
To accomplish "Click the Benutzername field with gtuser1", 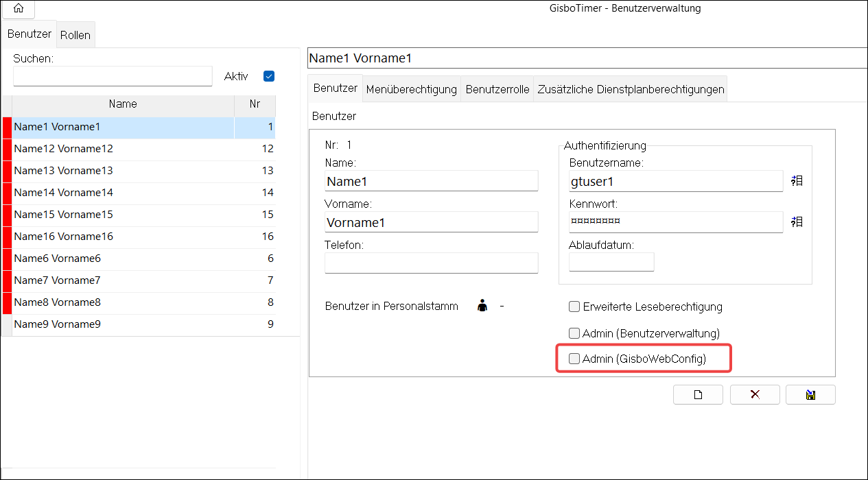I will click(x=676, y=181).
